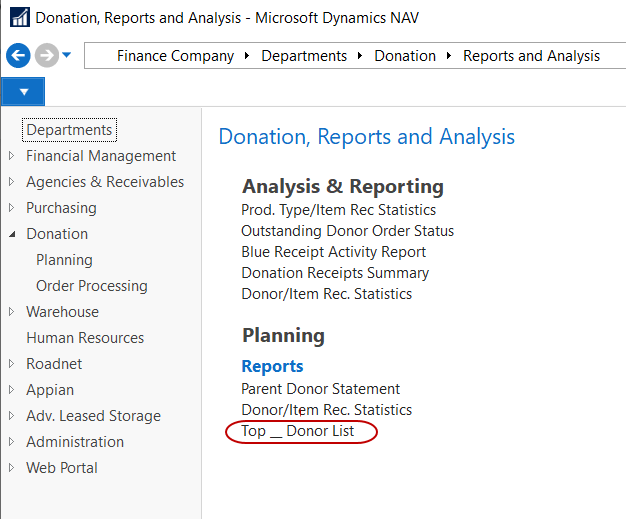Expand the Financial Management tree node

coord(12,156)
